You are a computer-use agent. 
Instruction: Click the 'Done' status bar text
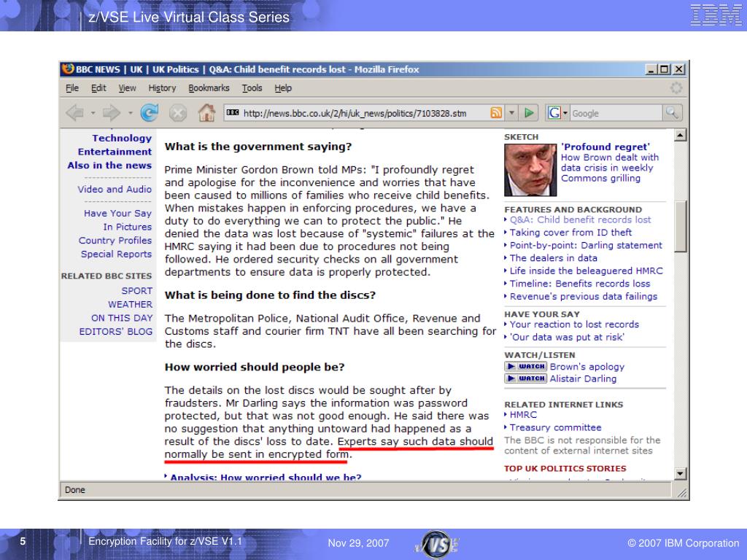click(75, 490)
